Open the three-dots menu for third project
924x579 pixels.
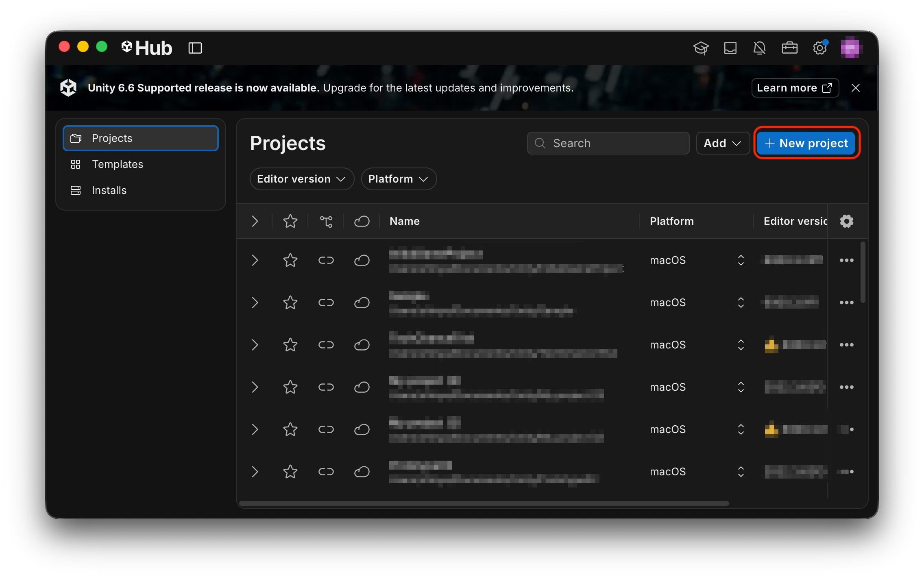click(847, 345)
